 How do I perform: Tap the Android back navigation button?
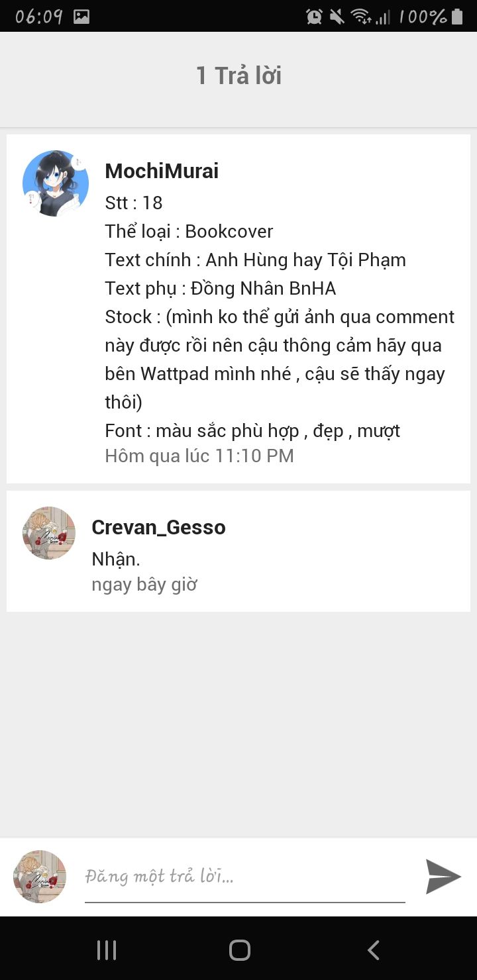click(373, 950)
